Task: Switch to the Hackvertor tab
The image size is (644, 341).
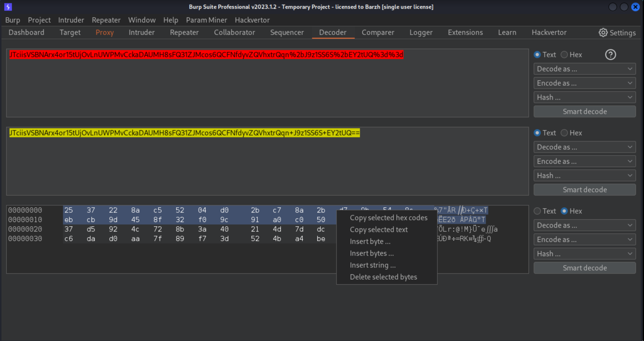Action: pyautogui.click(x=549, y=32)
